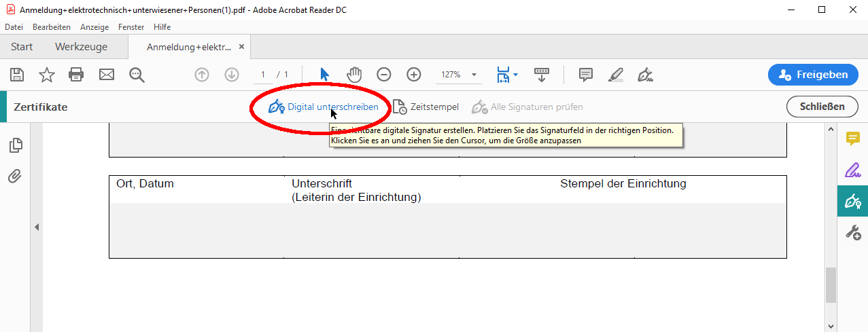This screenshot has height=332, width=868.
Task: Open Certificates tool in right sidebar
Action: [852, 201]
